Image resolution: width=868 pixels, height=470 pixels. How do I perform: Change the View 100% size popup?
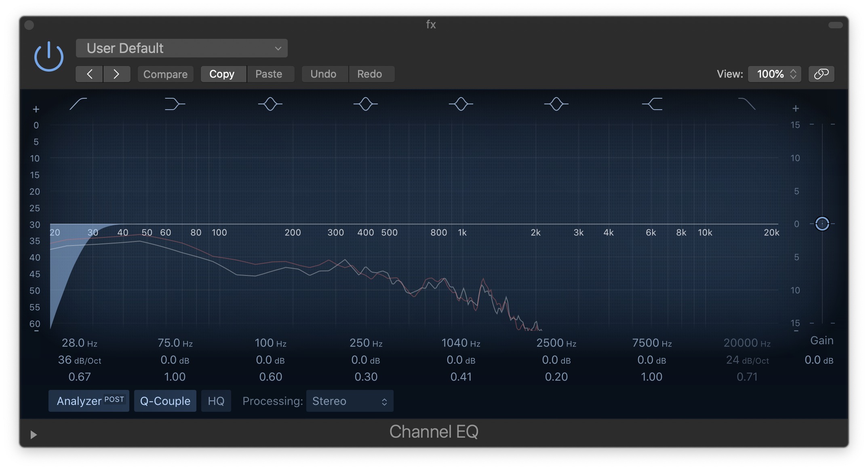(774, 74)
